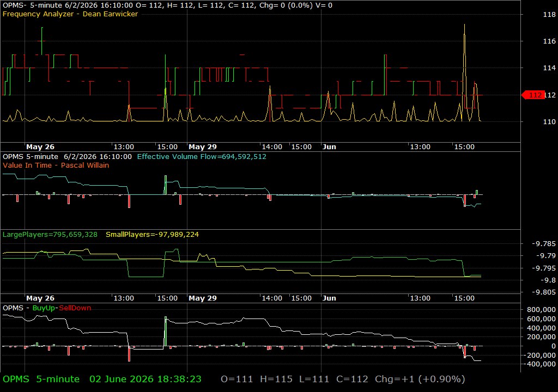
Task: Click the -9.795 axis value
Action: [543, 268]
